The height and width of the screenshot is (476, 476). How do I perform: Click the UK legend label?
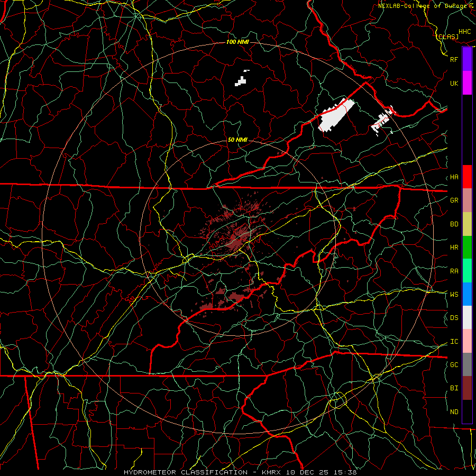[x=454, y=83]
